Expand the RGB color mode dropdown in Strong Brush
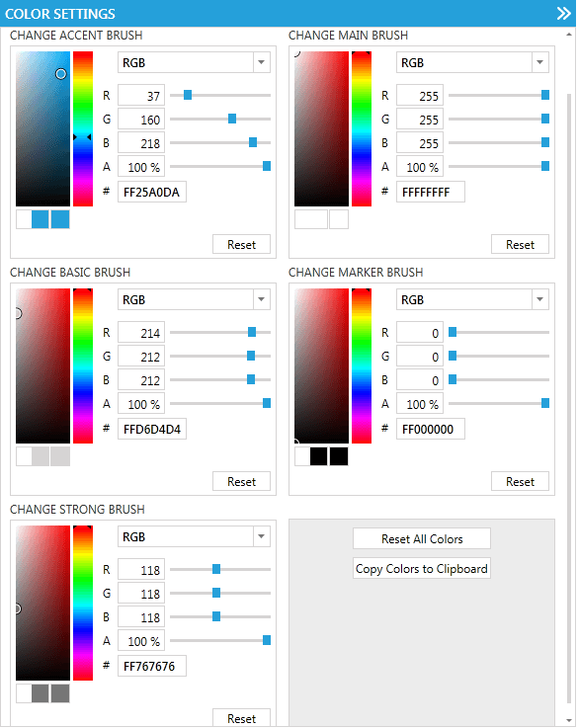 tap(194, 536)
